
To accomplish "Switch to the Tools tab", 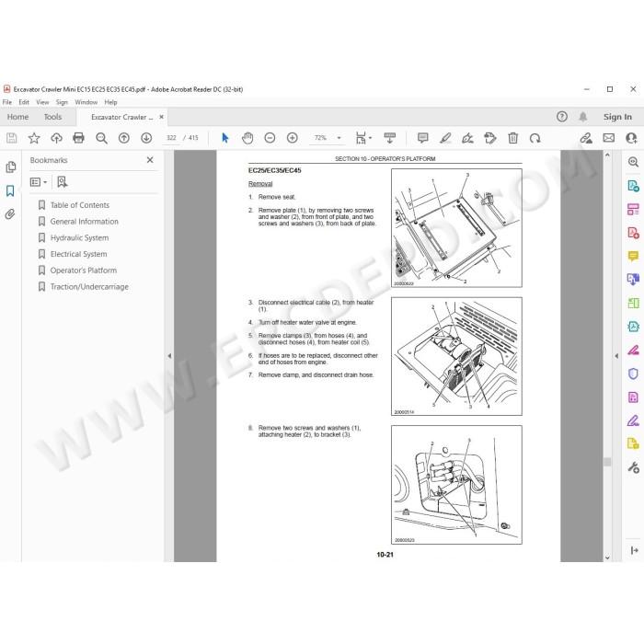I will 52,117.
